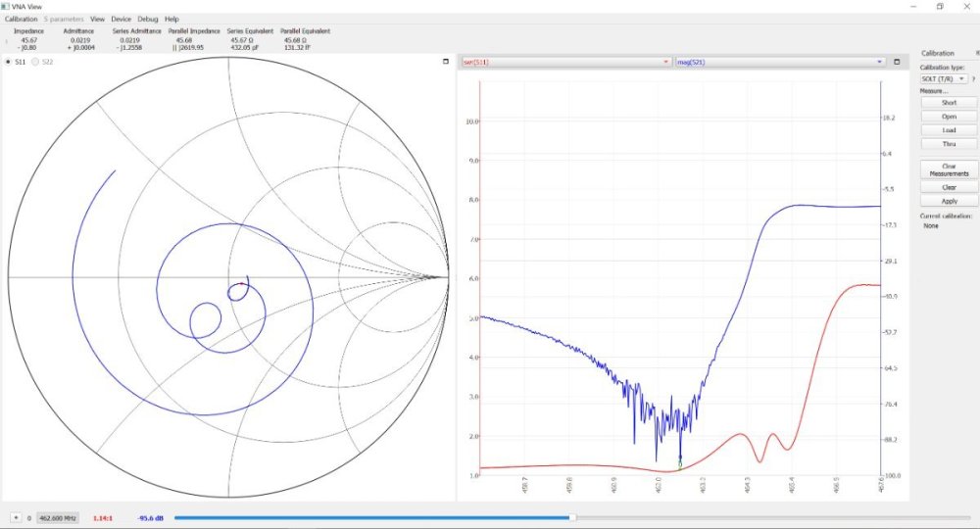The image size is (980, 529).
Task: Select the S11 radio button
Action: [x=10, y=62]
